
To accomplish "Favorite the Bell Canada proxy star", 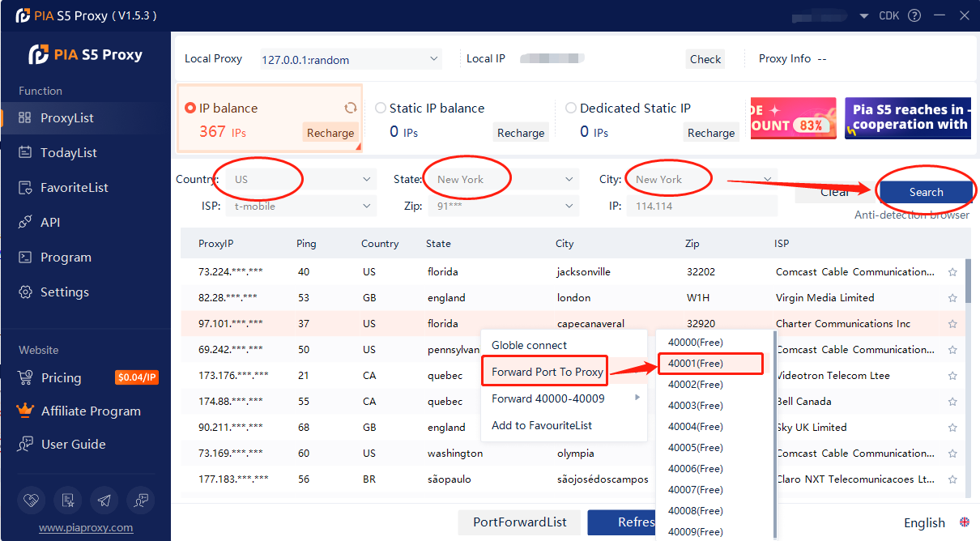I will [952, 402].
